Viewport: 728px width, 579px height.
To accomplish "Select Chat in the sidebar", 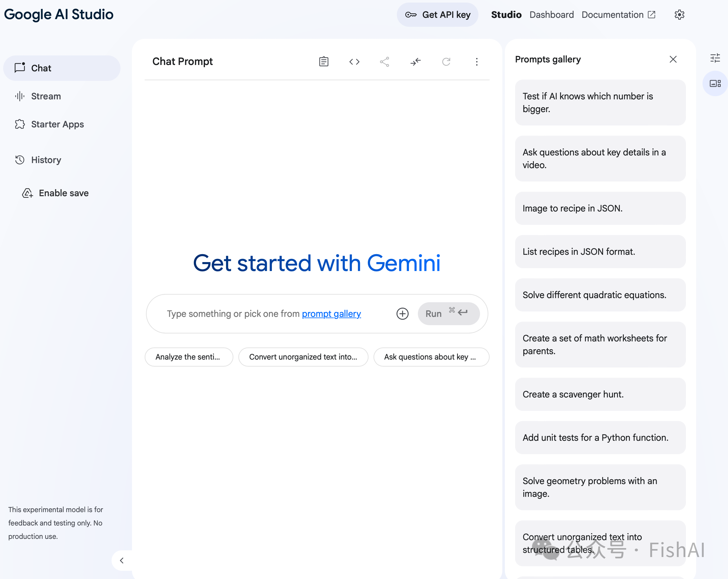I will [x=62, y=68].
